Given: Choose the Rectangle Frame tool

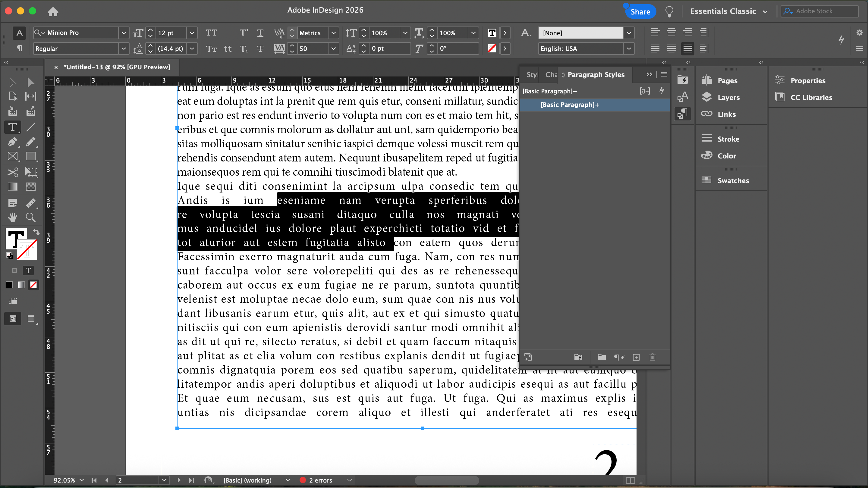Looking at the screenshot, I should click(12, 156).
